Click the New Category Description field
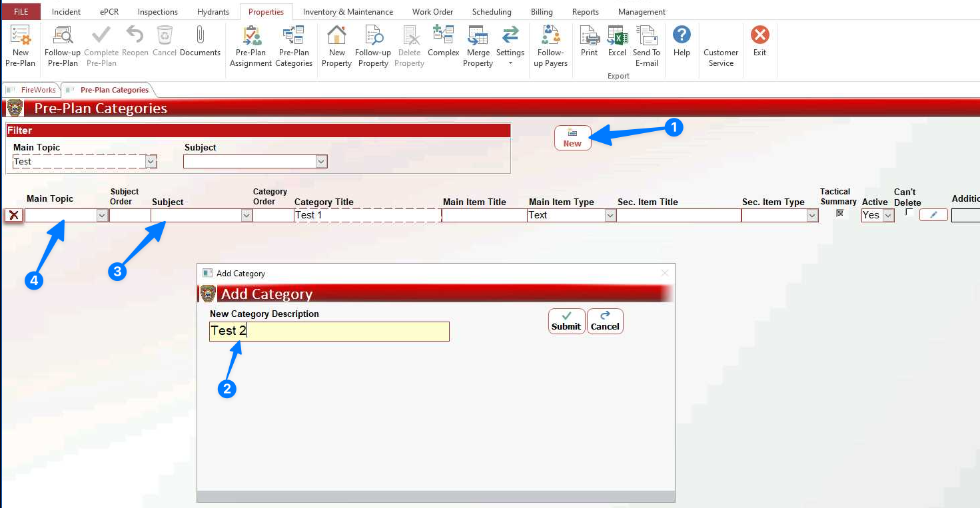The height and width of the screenshot is (508, 980). pyautogui.click(x=329, y=332)
